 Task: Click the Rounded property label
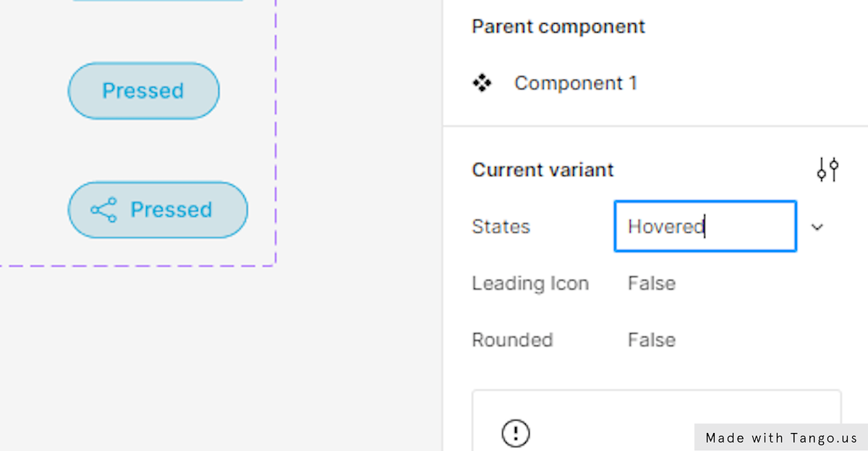[x=511, y=340]
